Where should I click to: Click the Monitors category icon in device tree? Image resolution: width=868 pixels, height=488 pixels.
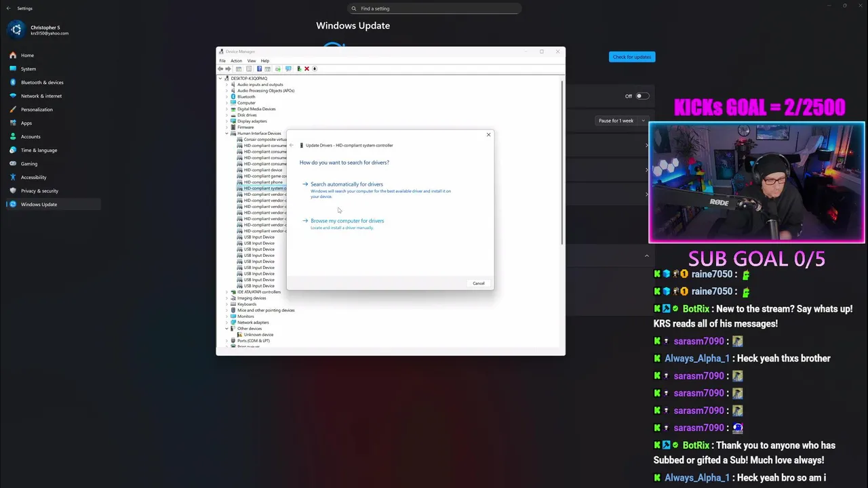[x=233, y=317]
